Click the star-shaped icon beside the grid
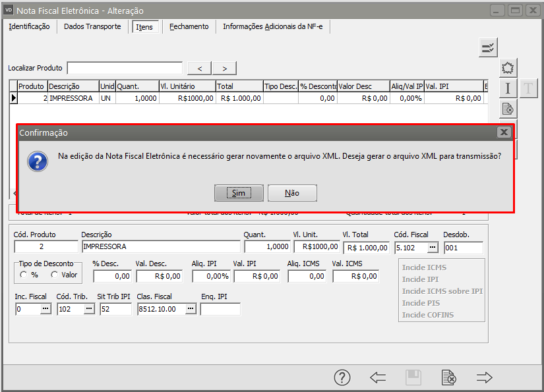544x392 pixels. pyautogui.click(x=508, y=68)
